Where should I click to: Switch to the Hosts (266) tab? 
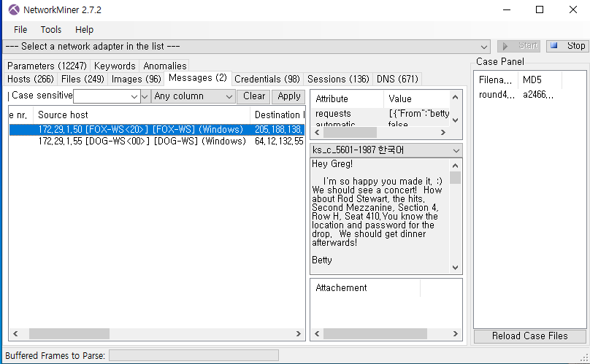(31, 79)
